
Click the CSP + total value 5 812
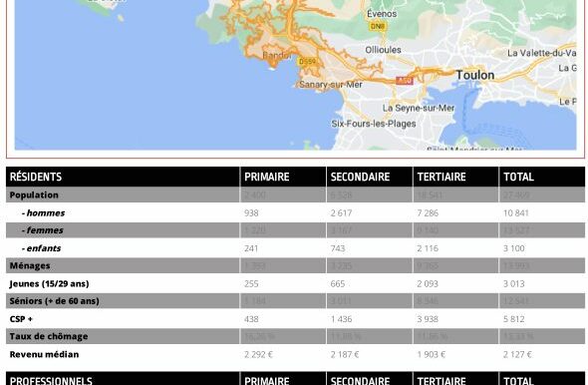(x=514, y=319)
